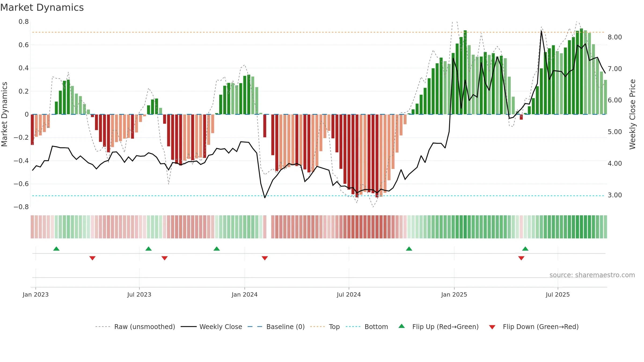Click the Jan 2023 x-axis label
Image resolution: width=644 pixels, height=362 pixels.
36,294
